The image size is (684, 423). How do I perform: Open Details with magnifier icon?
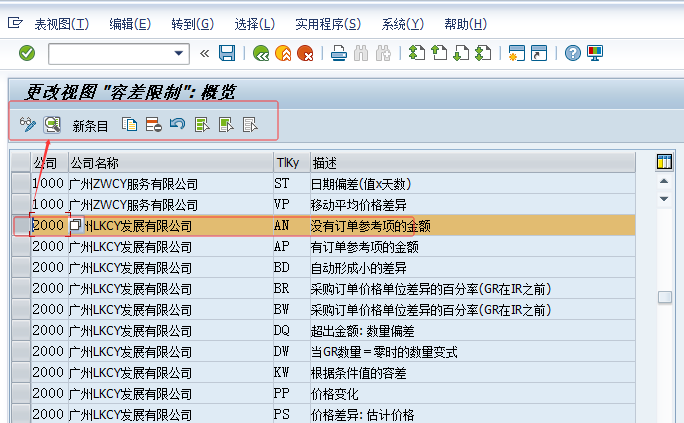click(52, 125)
